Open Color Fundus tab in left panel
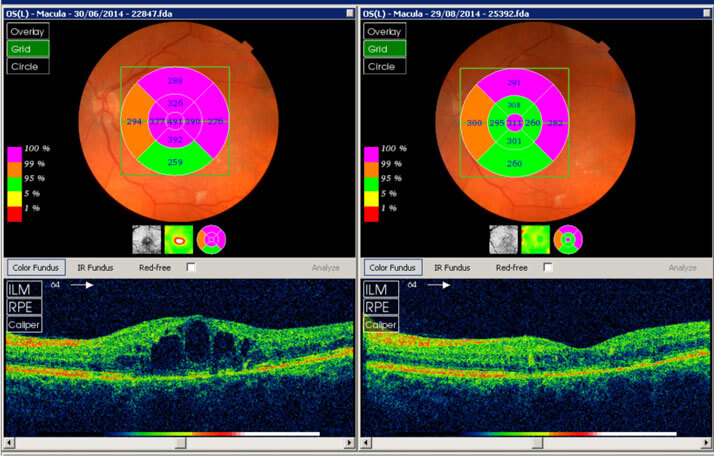Screen dimensions: 714x456 [36, 267]
